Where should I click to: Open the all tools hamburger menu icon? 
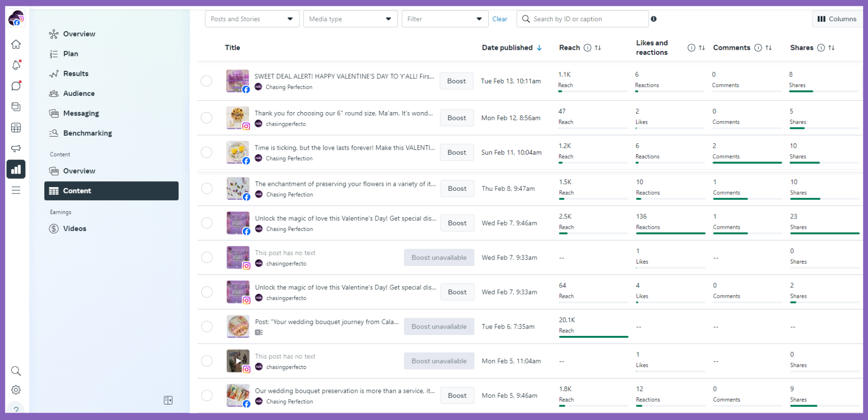pyautogui.click(x=16, y=190)
